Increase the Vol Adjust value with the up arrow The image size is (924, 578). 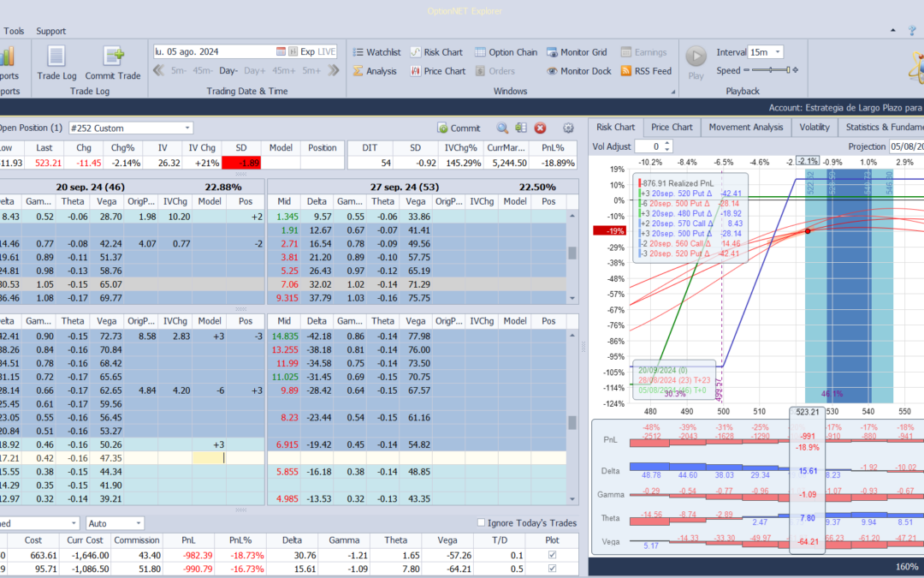pyautogui.click(x=667, y=143)
